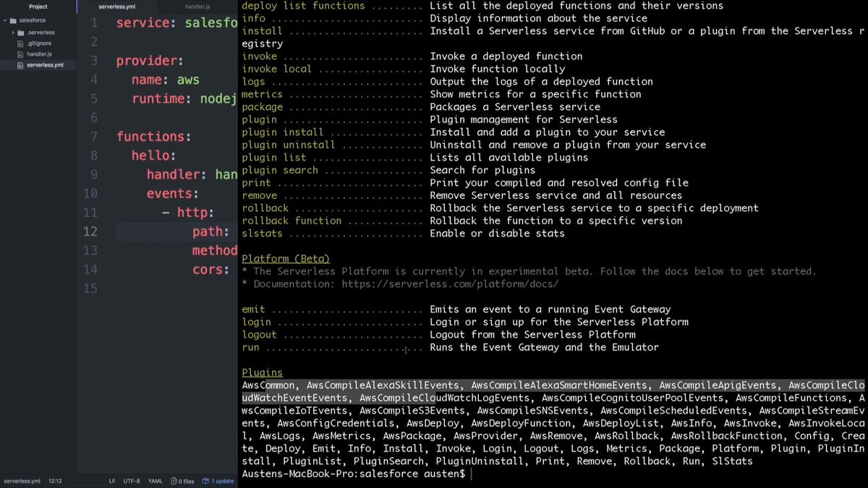The image size is (868, 488).
Task: Click line number 1 in the gutter
Action: tap(93, 23)
